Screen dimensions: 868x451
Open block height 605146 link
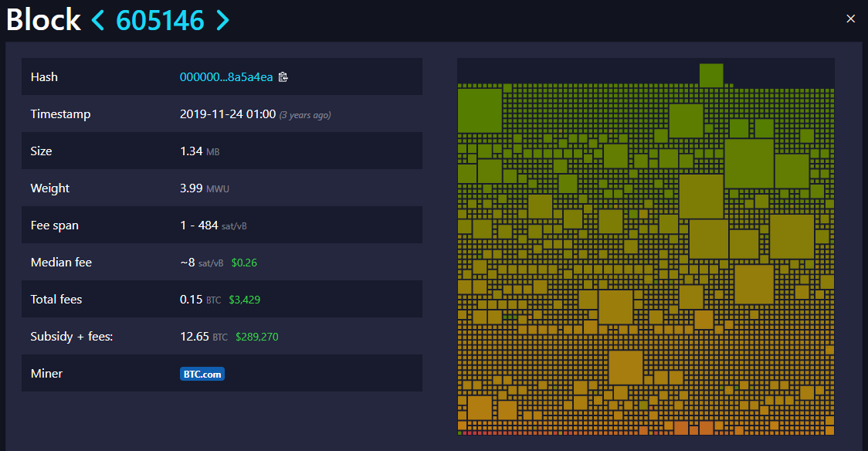pos(160,20)
